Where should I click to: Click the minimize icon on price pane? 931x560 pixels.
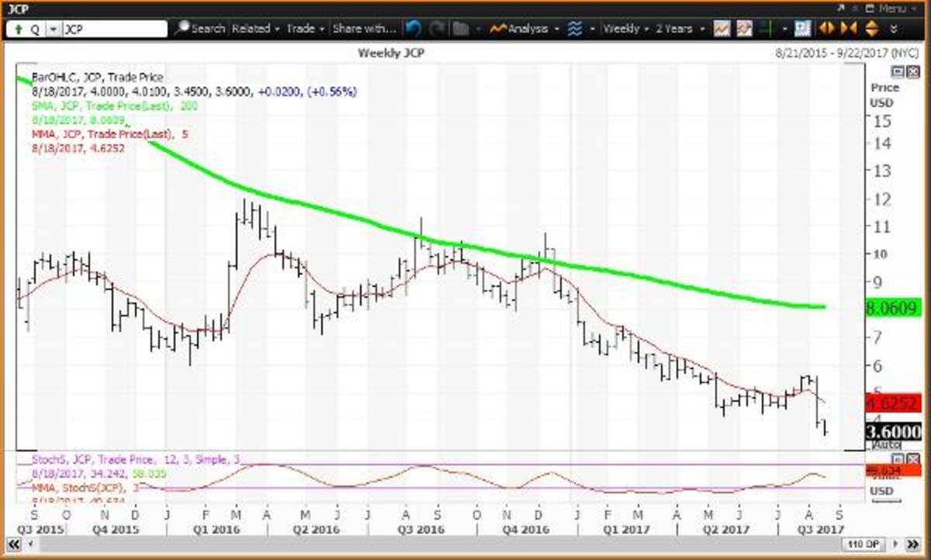click(x=896, y=71)
